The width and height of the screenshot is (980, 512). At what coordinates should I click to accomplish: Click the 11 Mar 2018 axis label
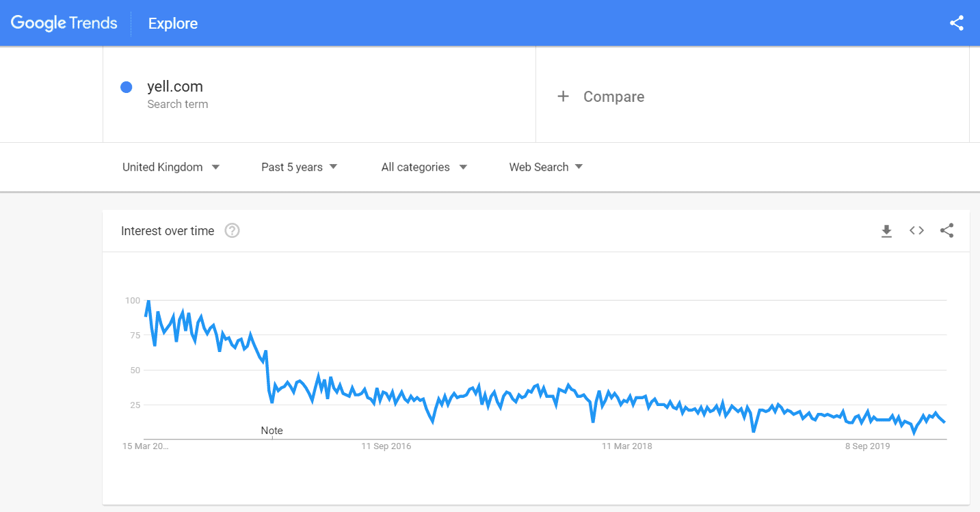click(x=626, y=446)
